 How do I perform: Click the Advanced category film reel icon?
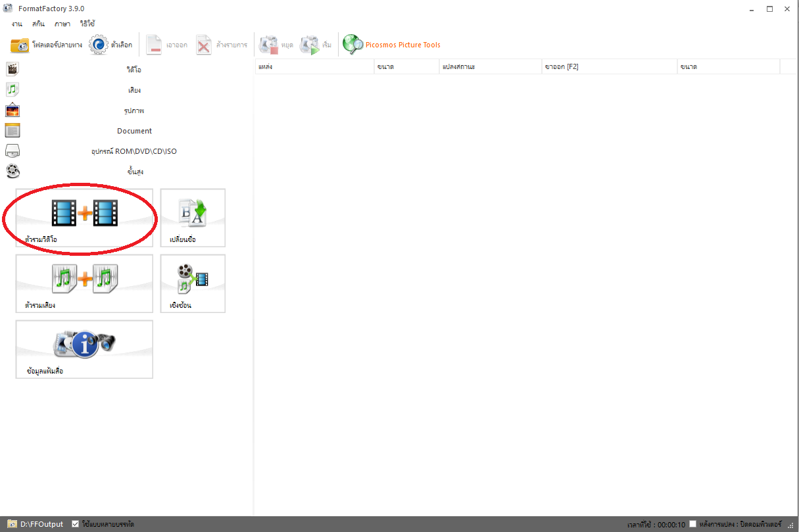point(12,171)
